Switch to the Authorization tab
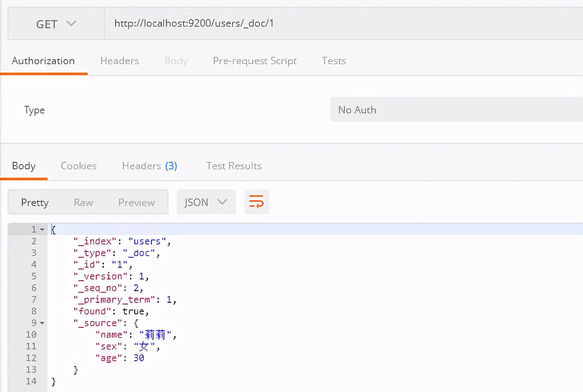The image size is (583, 392). (x=43, y=61)
